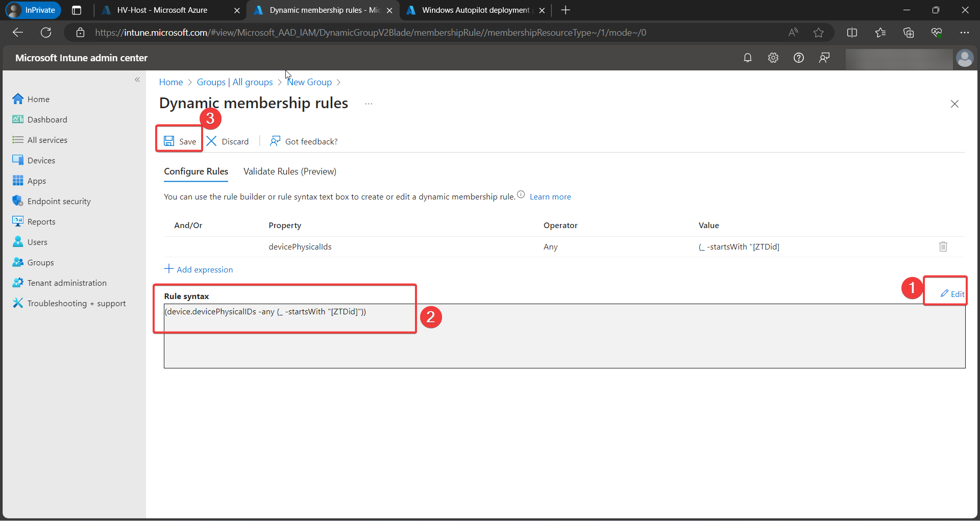The width and height of the screenshot is (980, 521).
Task: Go back to the previous page
Action: (x=18, y=33)
